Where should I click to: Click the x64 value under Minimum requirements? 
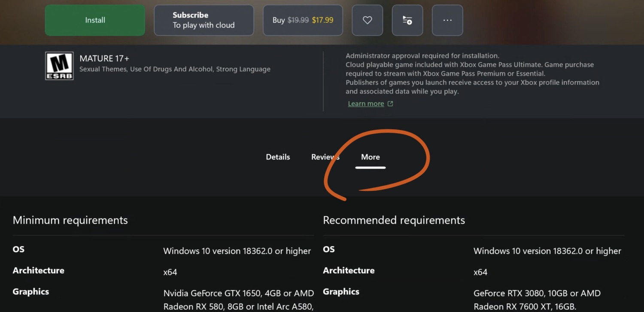pyautogui.click(x=170, y=272)
